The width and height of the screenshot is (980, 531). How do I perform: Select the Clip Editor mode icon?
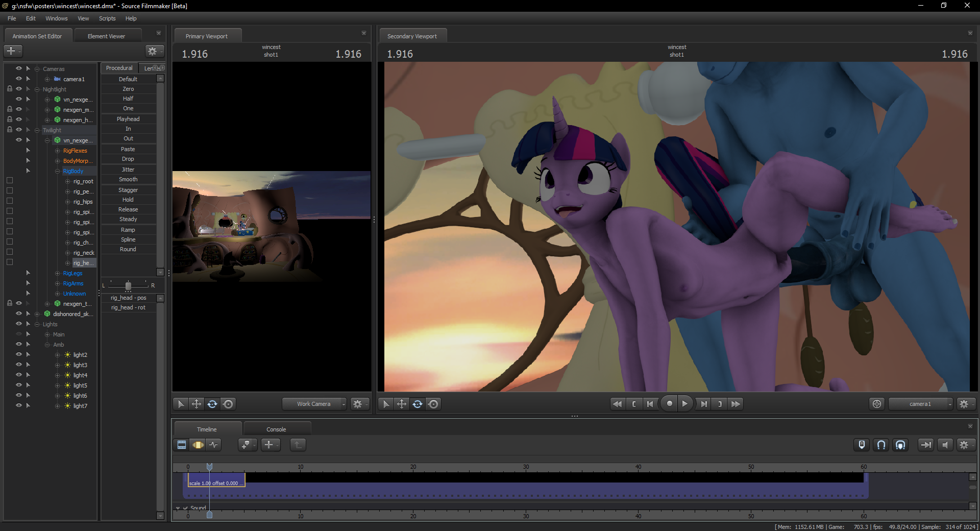pos(182,445)
